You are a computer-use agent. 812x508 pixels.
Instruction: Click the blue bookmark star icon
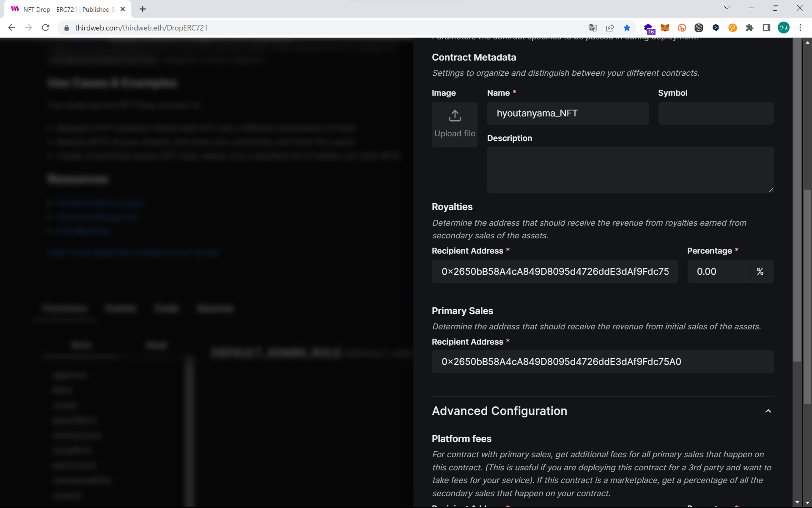(627, 28)
